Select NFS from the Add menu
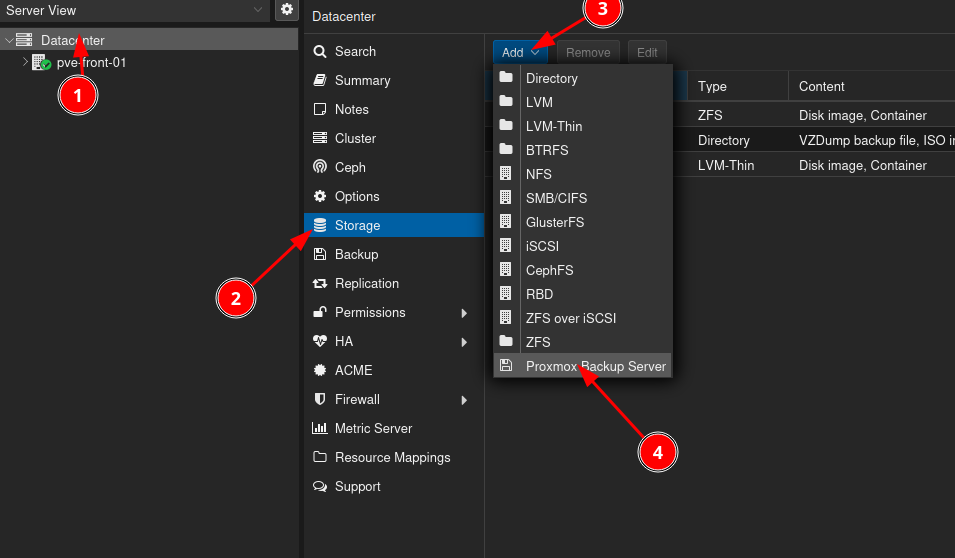The width and height of the screenshot is (955, 558). [x=539, y=174]
